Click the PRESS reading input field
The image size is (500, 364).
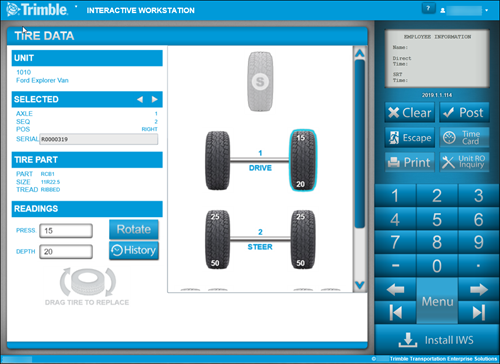[x=66, y=231]
